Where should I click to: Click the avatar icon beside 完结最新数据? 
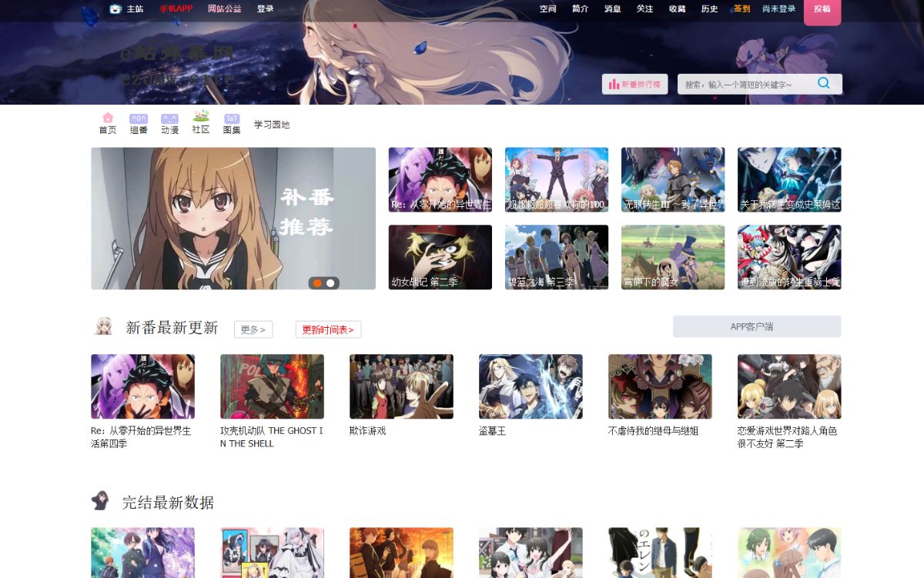[100, 501]
